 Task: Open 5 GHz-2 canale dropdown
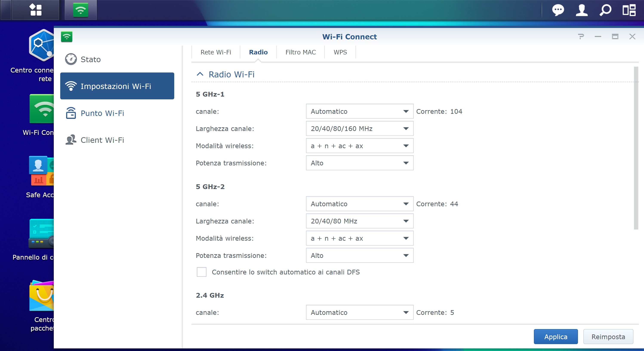[359, 204]
